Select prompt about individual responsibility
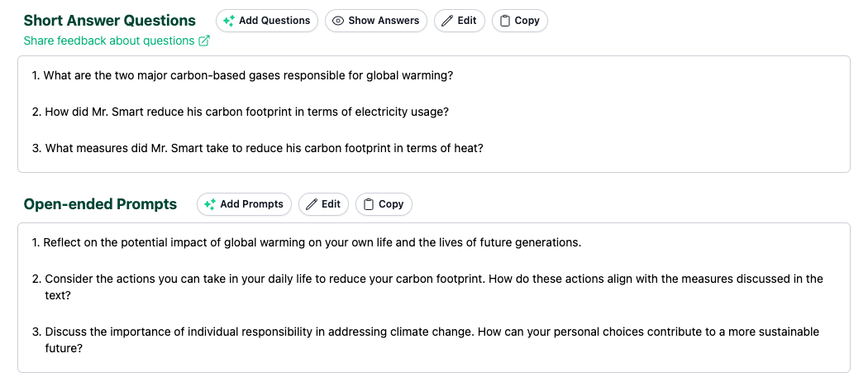 (x=425, y=341)
